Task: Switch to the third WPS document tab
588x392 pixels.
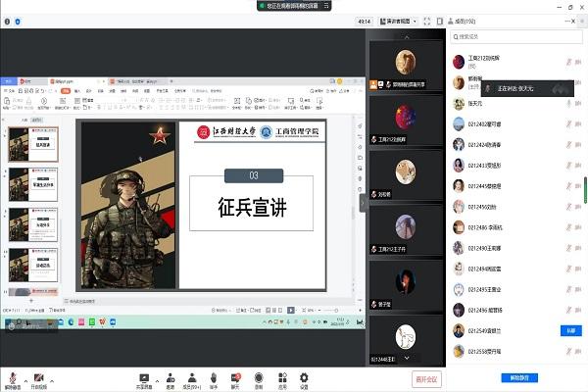Action: click(x=137, y=81)
